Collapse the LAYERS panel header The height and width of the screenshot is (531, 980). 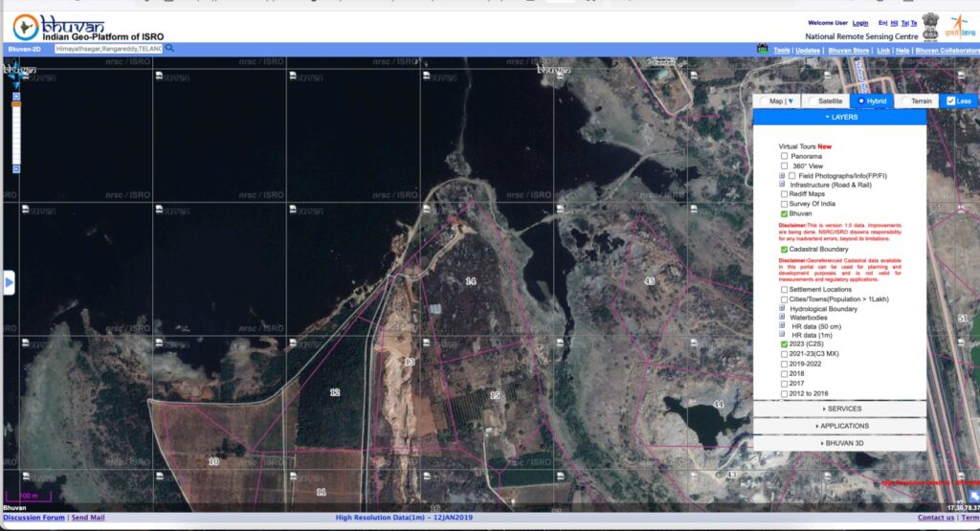pyautogui.click(x=839, y=117)
